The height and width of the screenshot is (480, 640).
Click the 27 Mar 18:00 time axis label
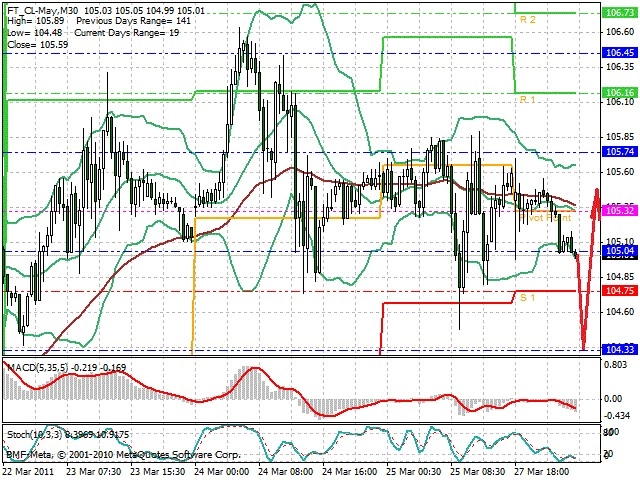pos(542,471)
